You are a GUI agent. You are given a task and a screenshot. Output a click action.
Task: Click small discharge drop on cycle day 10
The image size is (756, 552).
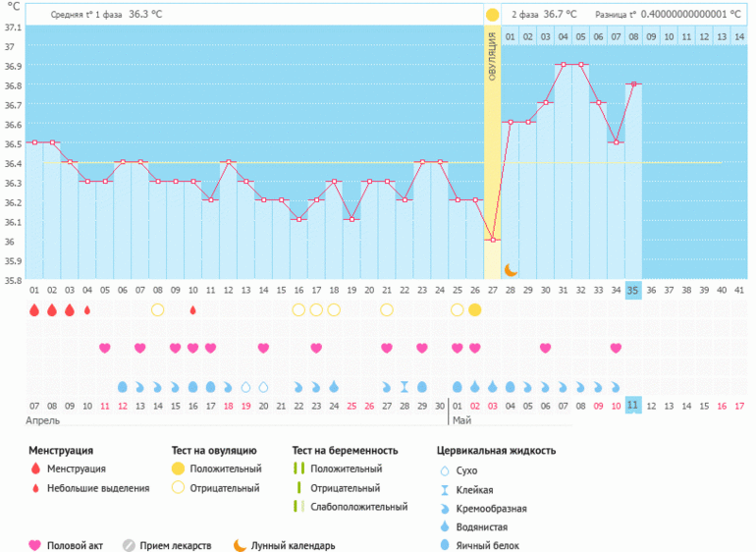pos(192,309)
